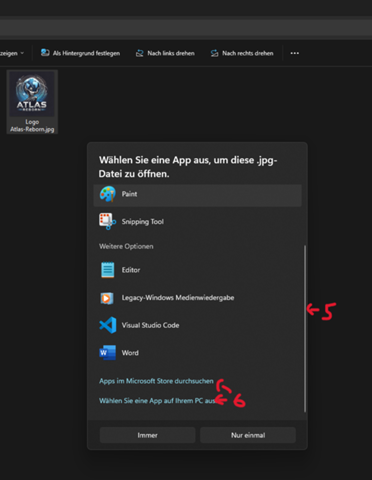Click 'Nach links drehen' label

tap(171, 53)
